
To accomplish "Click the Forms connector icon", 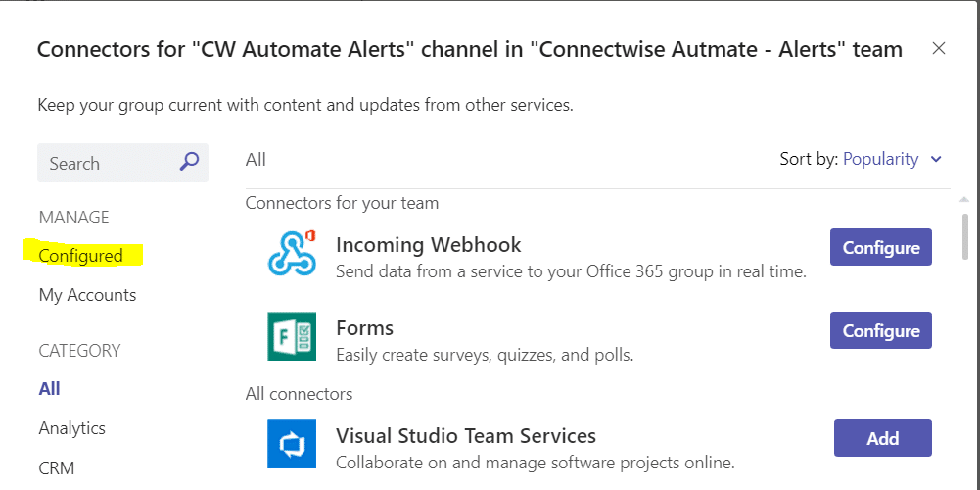I will [292, 337].
